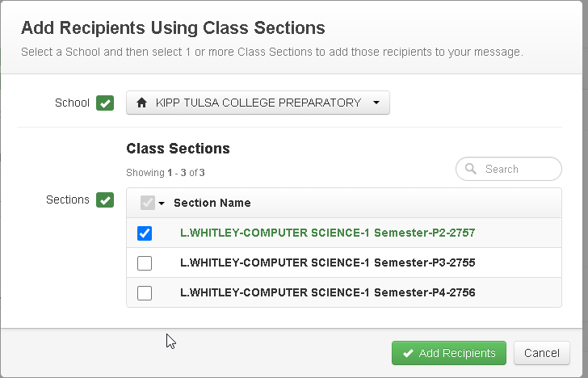The image size is (588, 378).
Task: Check the P4-2756 section checkbox
Action: click(145, 292)
